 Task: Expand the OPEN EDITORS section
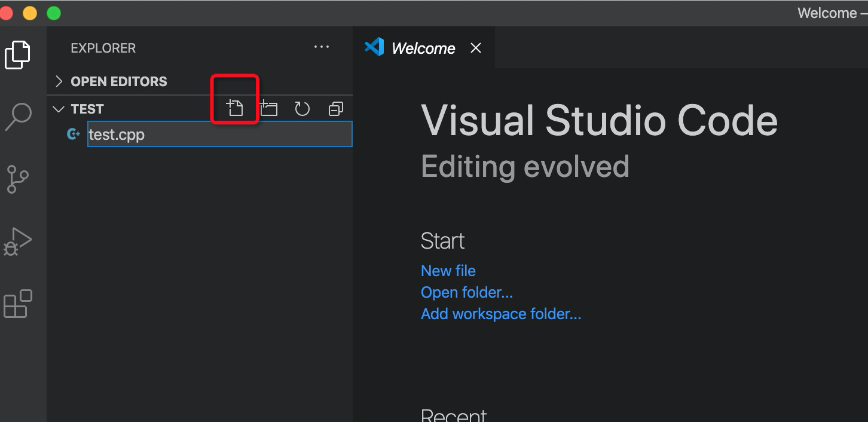(111, 81)
